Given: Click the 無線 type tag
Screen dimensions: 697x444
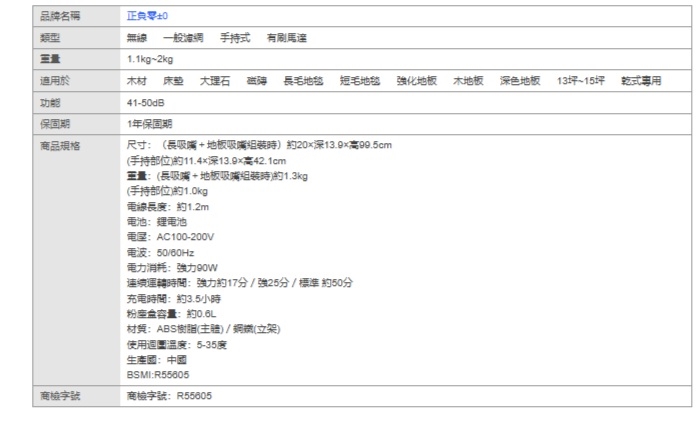Looking at the screenshot, I should [137, 38].
